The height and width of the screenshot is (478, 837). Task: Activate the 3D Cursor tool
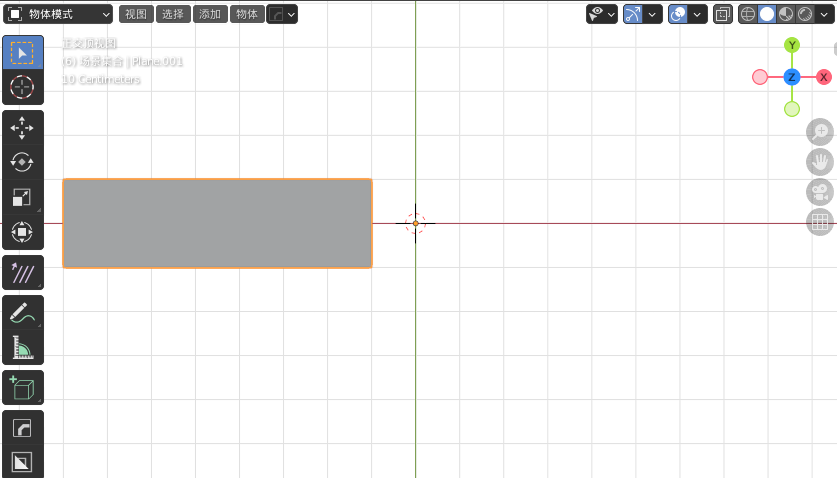click(22, 87)
